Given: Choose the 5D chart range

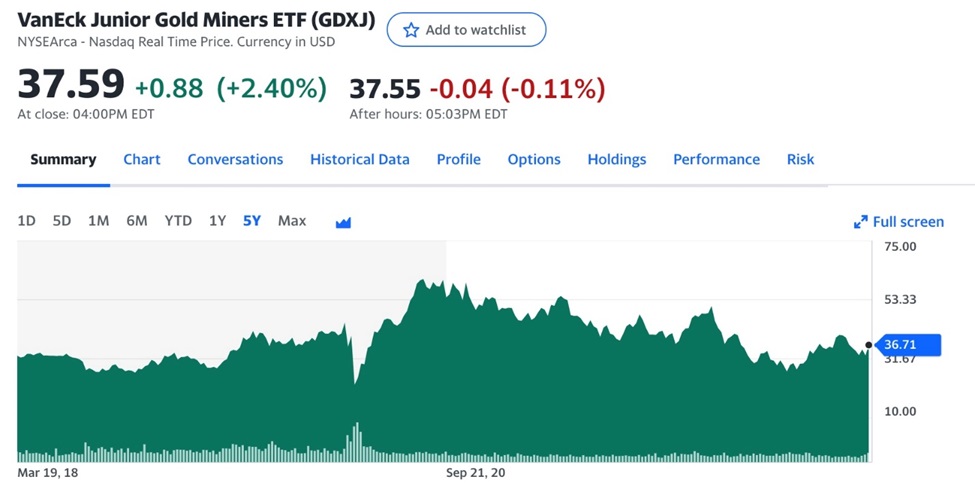Looking at the screenshot, I should coord(61,221).
